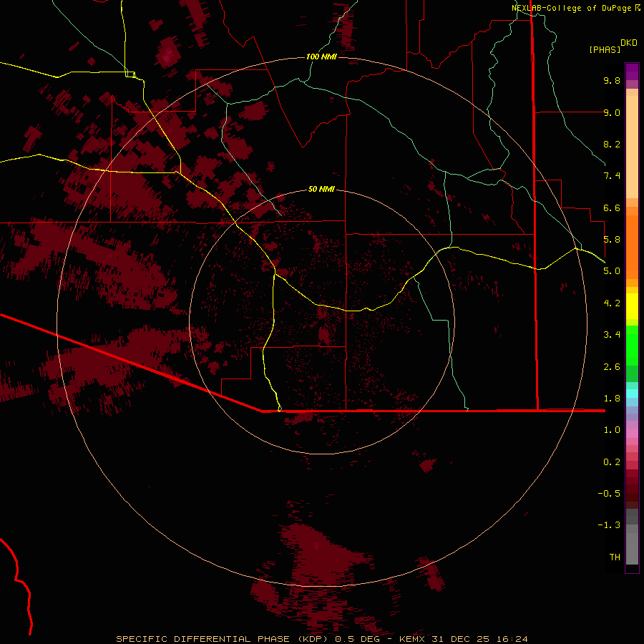Viewport: 644px width, 644px height.
Task: Select the 8.2 value on the scale
Action: click(612, 144)
